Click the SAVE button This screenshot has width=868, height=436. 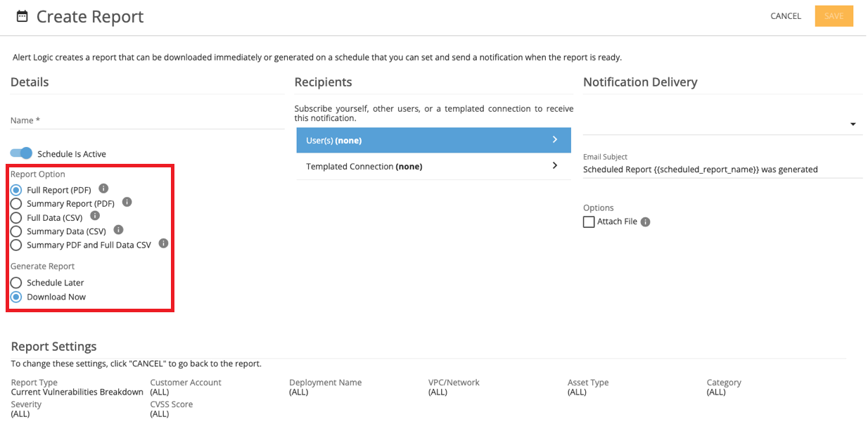coord(834,15)
